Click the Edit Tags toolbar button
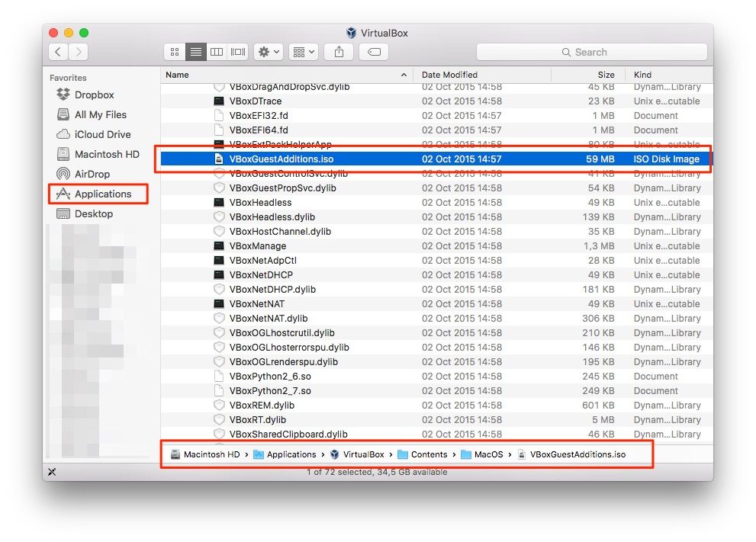This screenshot has width=756, height=542. tap(374, 52)
